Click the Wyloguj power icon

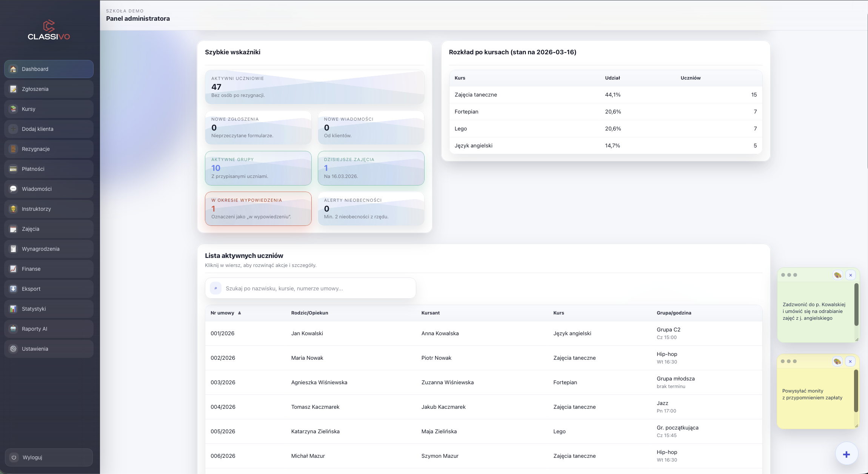pyautogui.click(x=14, y=457)
